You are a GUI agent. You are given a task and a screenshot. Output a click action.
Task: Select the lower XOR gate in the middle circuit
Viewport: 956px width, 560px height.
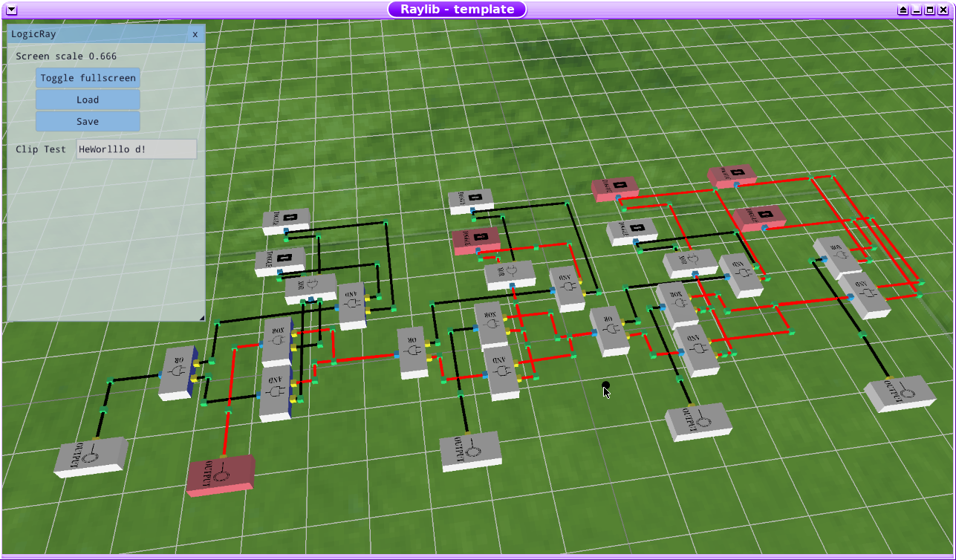492,325
